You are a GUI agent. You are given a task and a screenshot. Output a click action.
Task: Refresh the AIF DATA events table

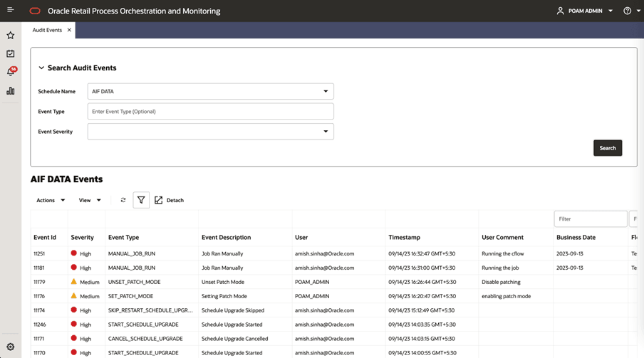coord(123,200)
